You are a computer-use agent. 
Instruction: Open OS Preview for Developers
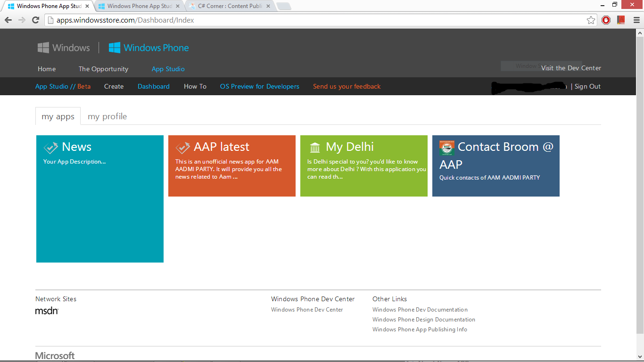tap(260, 86)
